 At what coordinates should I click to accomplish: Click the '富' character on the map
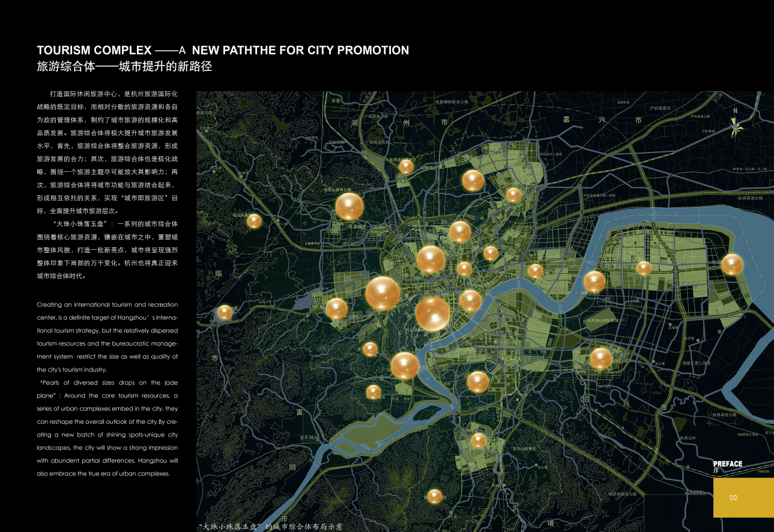(298, 413)
